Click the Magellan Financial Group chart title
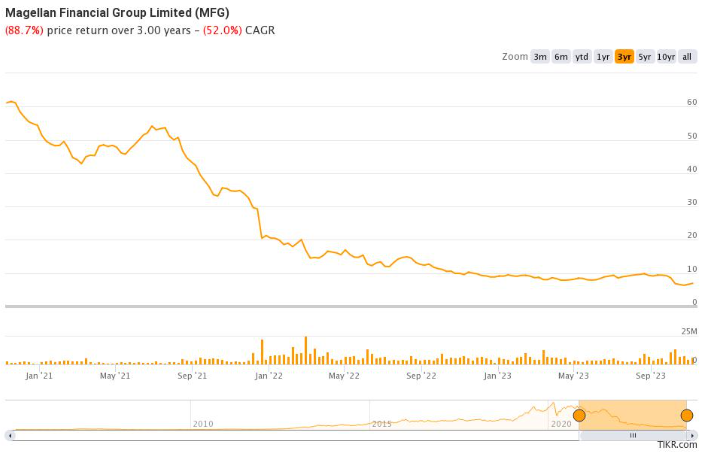 click(x=117, y=12)
